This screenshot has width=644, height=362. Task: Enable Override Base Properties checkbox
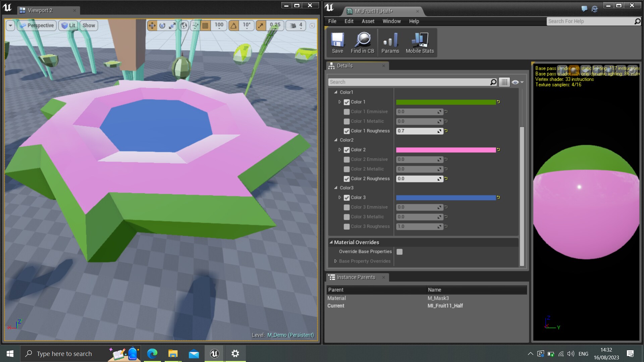(x=399, y=251)
